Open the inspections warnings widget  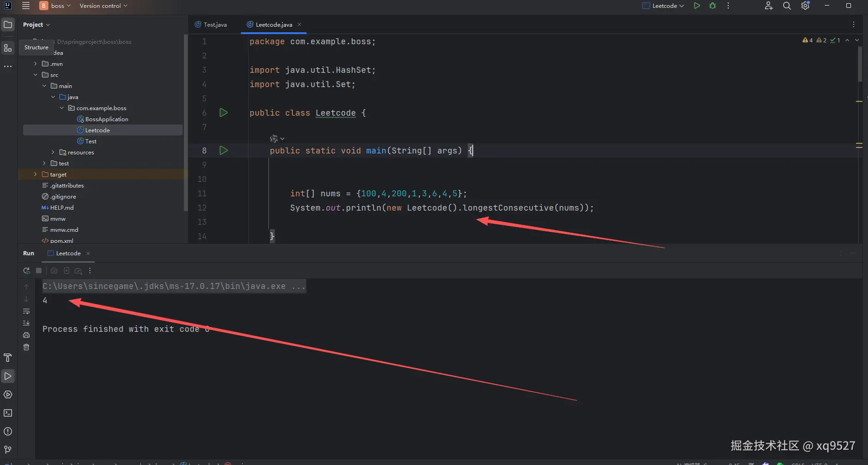pos(821,40)
